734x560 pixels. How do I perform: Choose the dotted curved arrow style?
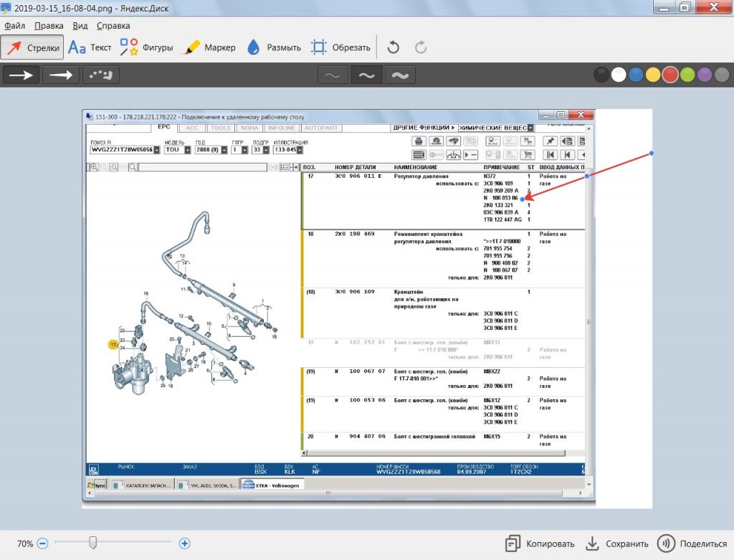101,75
